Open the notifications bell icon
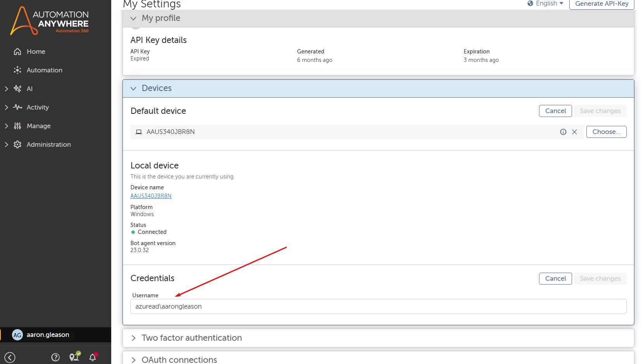The image size is (641, 364). pyautogui.click(x=93, y=357)
